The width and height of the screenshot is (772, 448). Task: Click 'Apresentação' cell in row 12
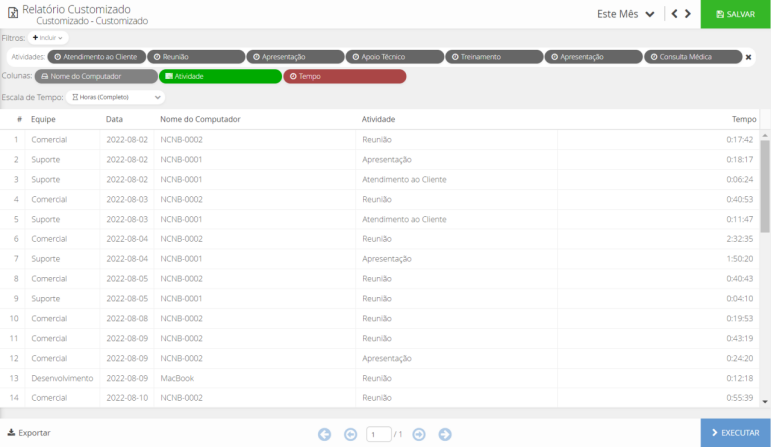click(386, 358)
